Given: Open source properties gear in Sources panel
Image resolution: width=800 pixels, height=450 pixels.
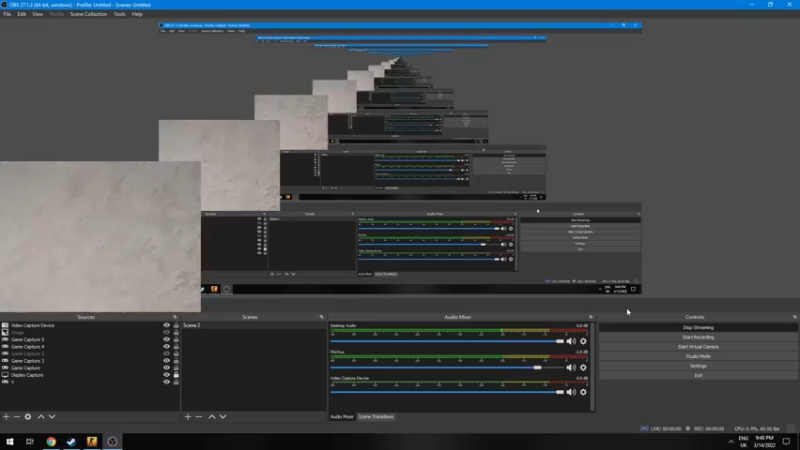Looking at the screenshot, I should point(28,417).
